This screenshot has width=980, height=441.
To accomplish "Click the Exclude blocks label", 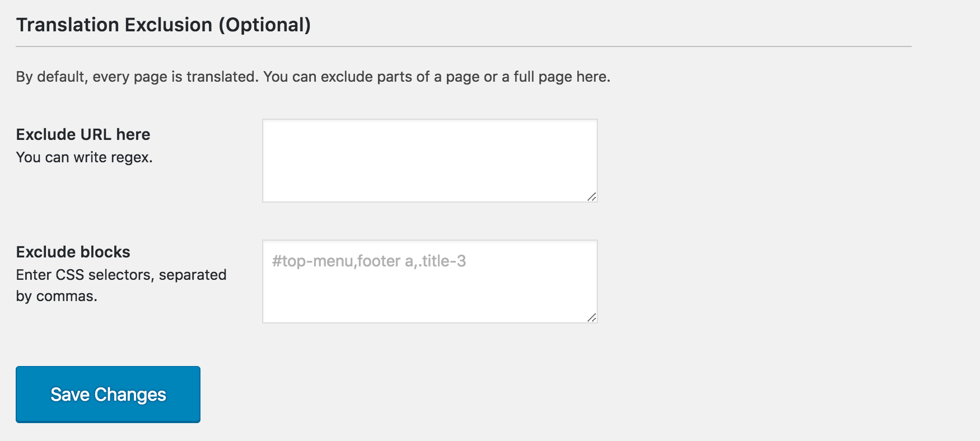I will coord(73,252).
